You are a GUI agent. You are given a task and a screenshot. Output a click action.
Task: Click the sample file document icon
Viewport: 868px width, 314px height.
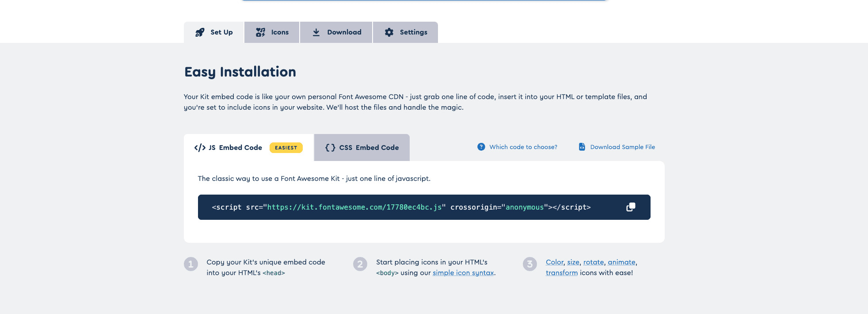(x=582, y=147)
